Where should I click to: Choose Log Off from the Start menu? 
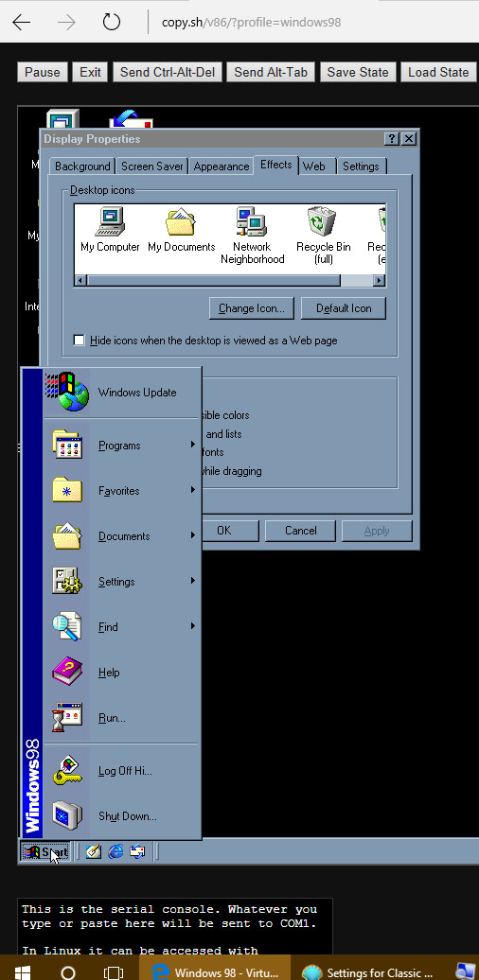122,771
